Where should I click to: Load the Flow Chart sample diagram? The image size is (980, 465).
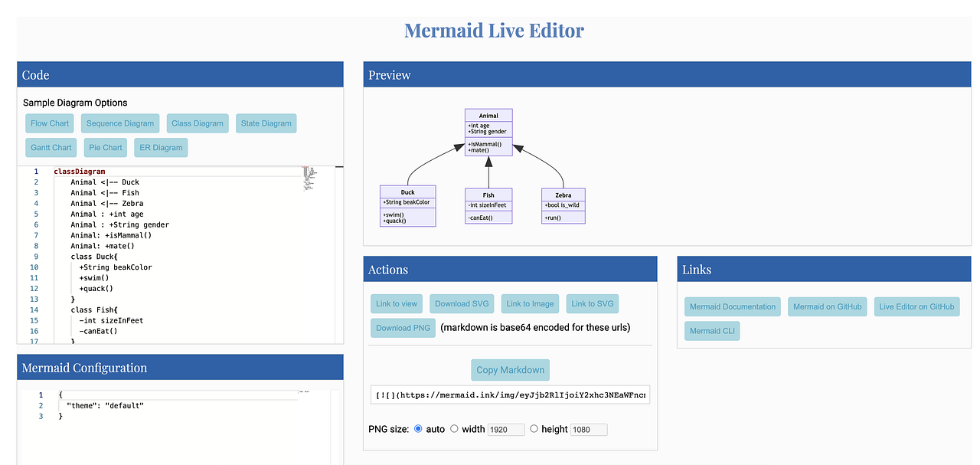[x=48, y=123]
